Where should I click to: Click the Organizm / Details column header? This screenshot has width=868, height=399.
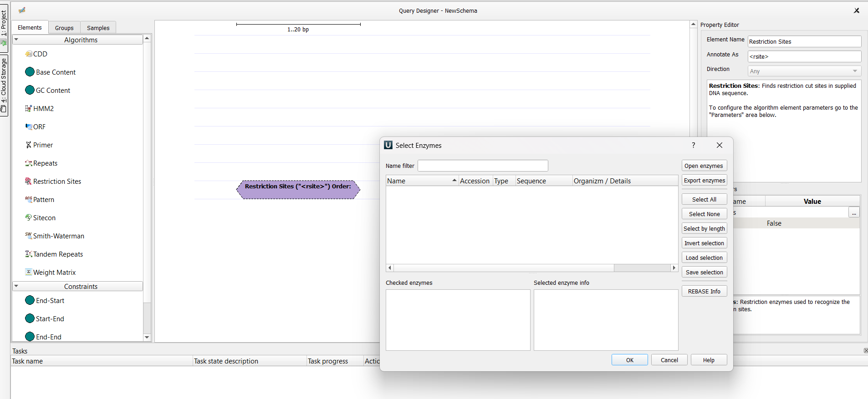pyautogui.click(x=625, y=181)
